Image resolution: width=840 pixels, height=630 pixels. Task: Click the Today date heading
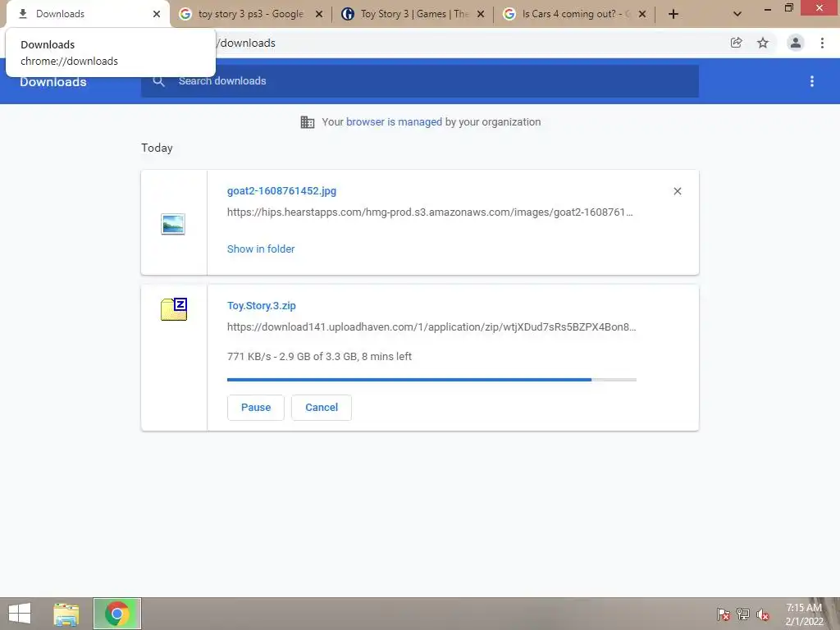tap(157, 148)
